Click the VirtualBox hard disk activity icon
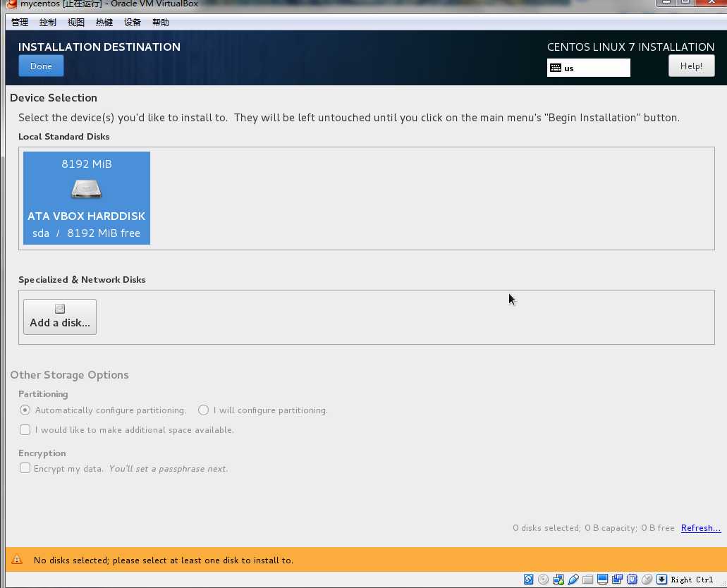 pyautogui.click(x=529, y=580)
